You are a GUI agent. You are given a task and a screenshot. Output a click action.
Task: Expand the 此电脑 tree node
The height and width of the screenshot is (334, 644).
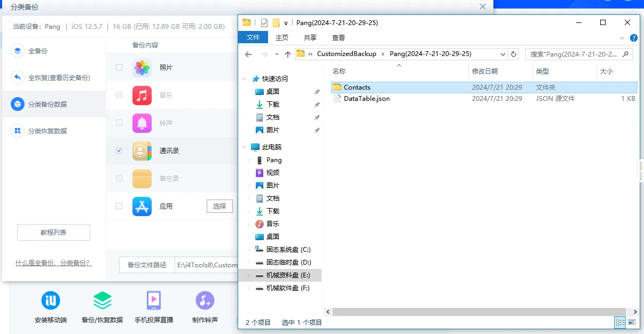pyautogui.click(x=245, y=147)
